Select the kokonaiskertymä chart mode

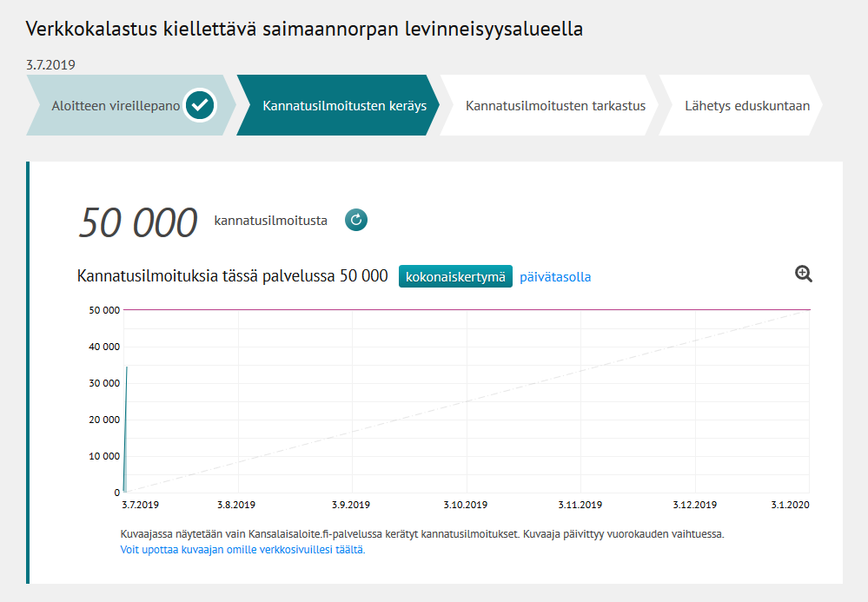[455, 275]
